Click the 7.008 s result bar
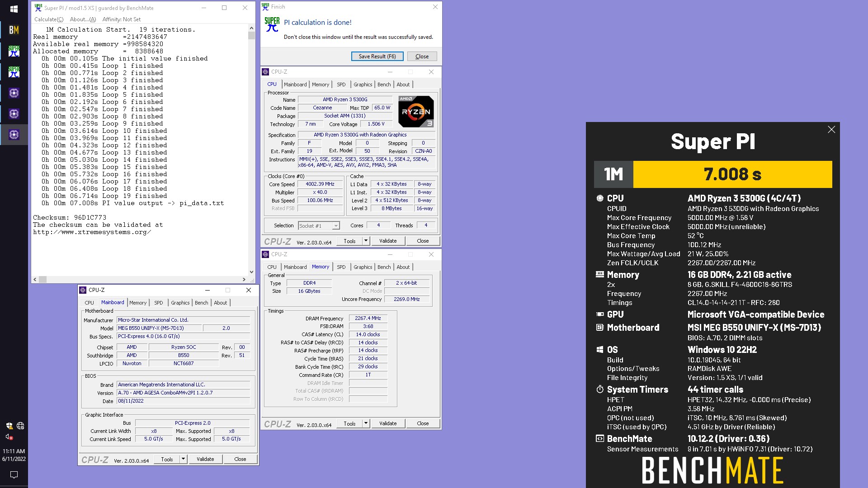The image size is (868, 488). [732, 174]
